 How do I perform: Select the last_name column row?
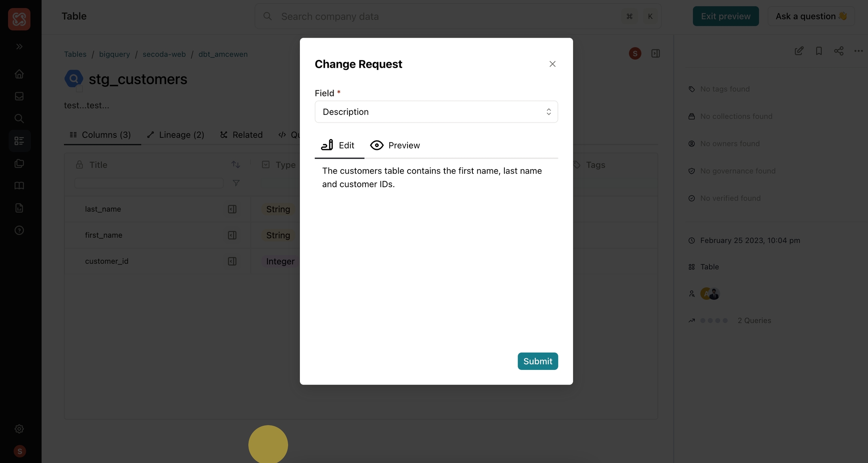(x=103, y=209)
